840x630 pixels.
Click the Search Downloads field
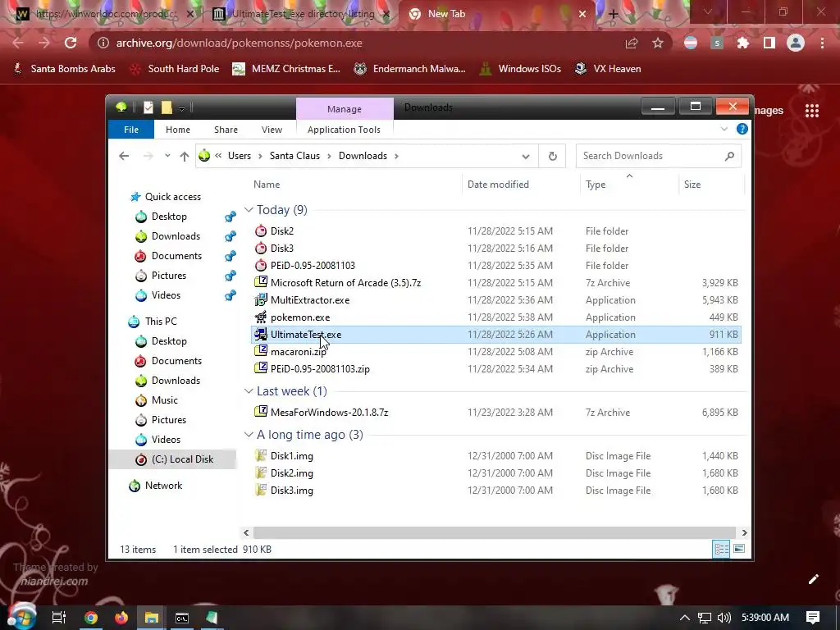[659, 156]
